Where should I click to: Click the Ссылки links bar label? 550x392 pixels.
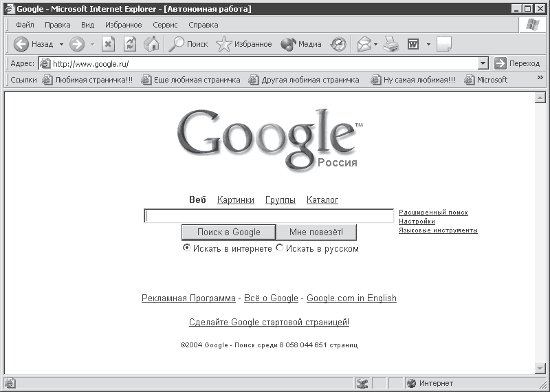[x=23, y=80]
